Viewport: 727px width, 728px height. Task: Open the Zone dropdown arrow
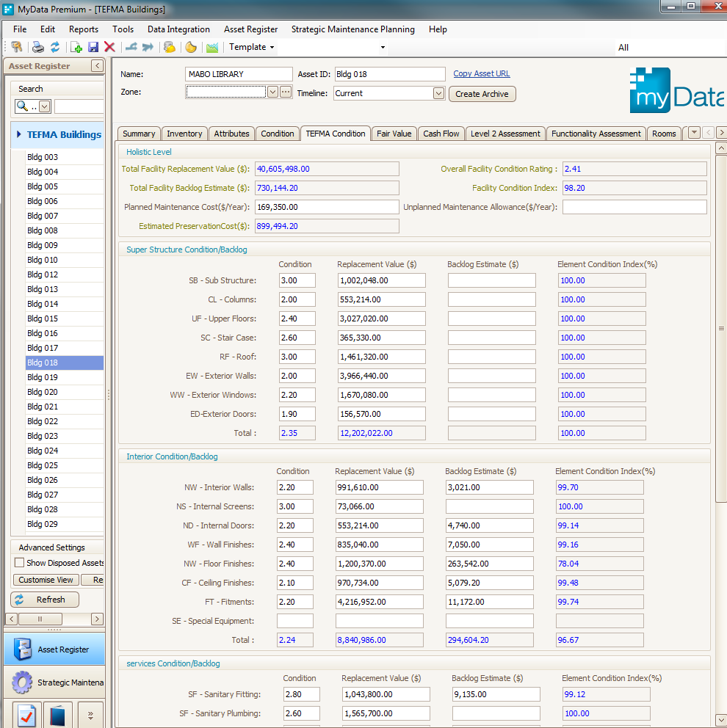point(272,92)
